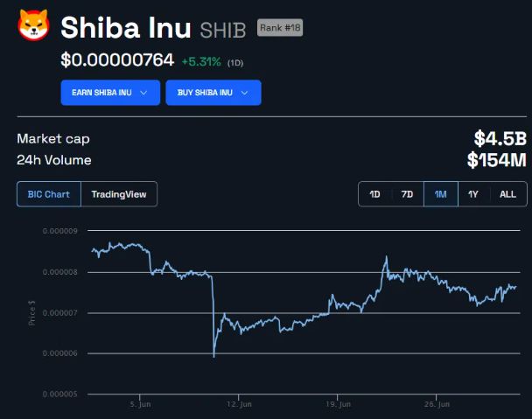Image resolution: width=532 pixels, height=419 pixels.
Task: Click the $4.5B market cap value
Action: click(x=500, y=138)
